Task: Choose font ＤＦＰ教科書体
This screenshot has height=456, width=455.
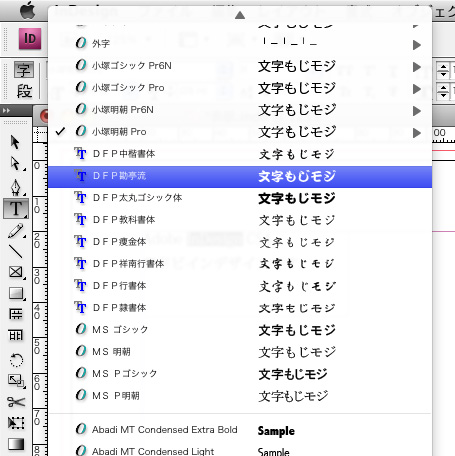Action: [240, 220]
